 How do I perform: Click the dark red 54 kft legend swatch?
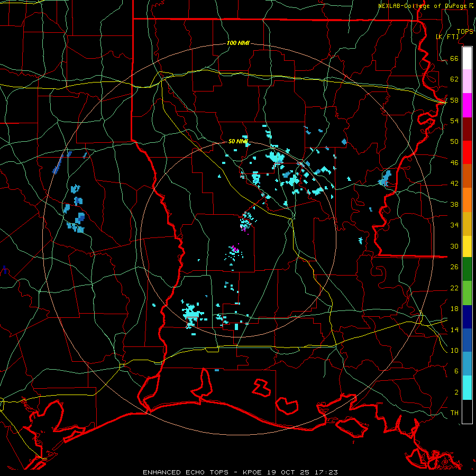tap(467, 129)
